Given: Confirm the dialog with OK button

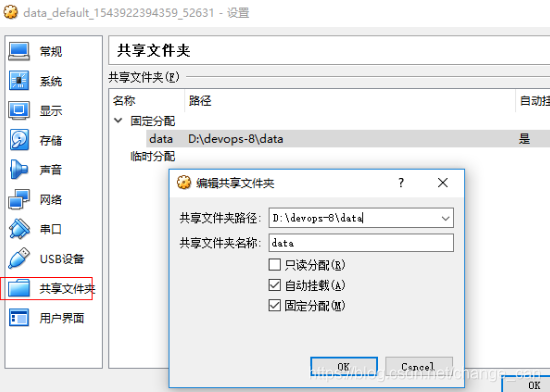Looking at the screenshot, I should click(344, 367).
